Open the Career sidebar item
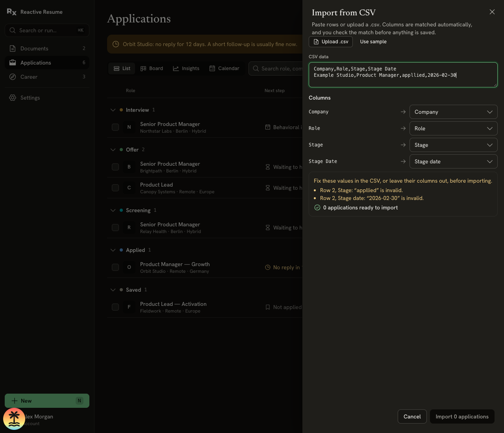This screenshot has height=433, width=504. (47, 77)
